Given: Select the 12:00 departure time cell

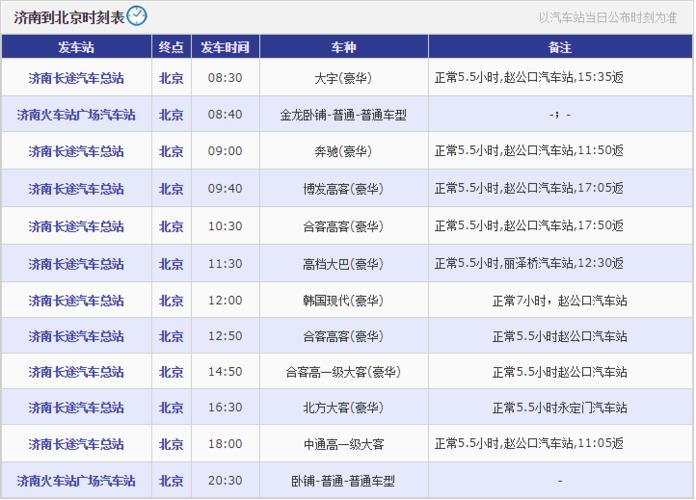Looking at the screenshot, I should tap(225, 300).
